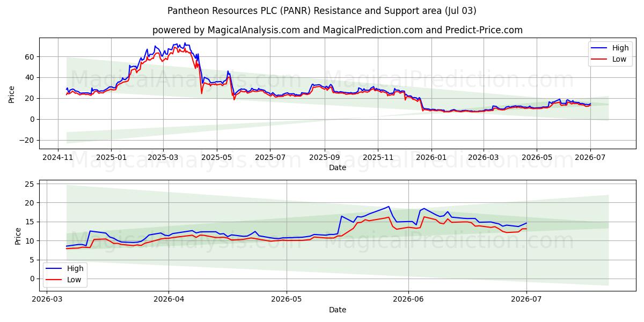Click the '2025-07' x-axis tick label
This screenshot has width=644, height=322.
(x=270, y=157)
